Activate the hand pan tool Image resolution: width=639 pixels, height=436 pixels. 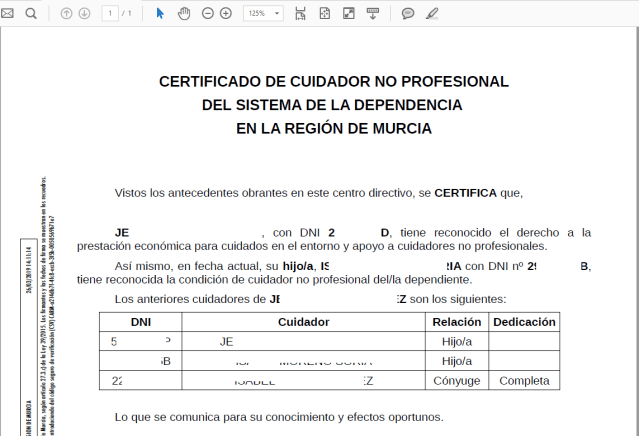coord(184,13)
